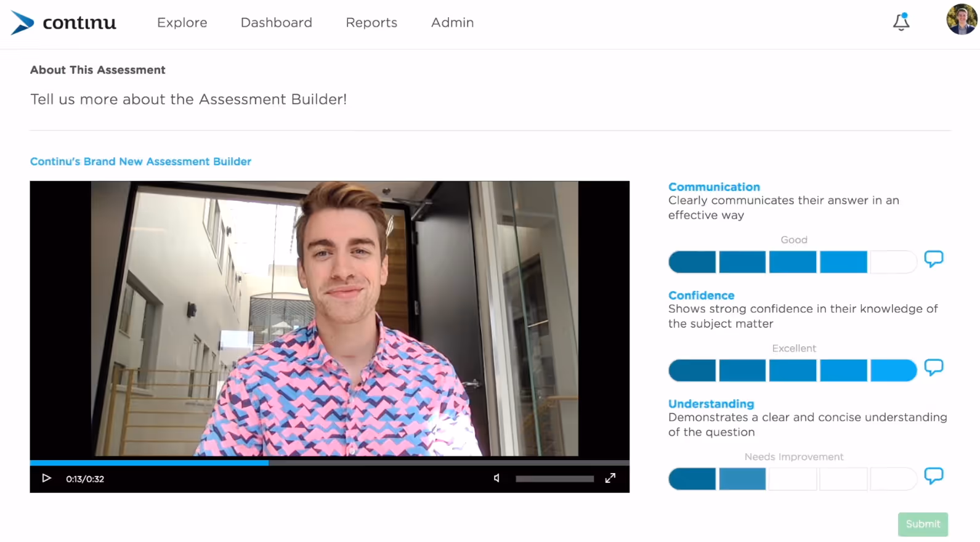Image resolution: width=980 pixels, height=542 pixels.
Task: Set Understanding rating to second segment
Action: point(742,479)
